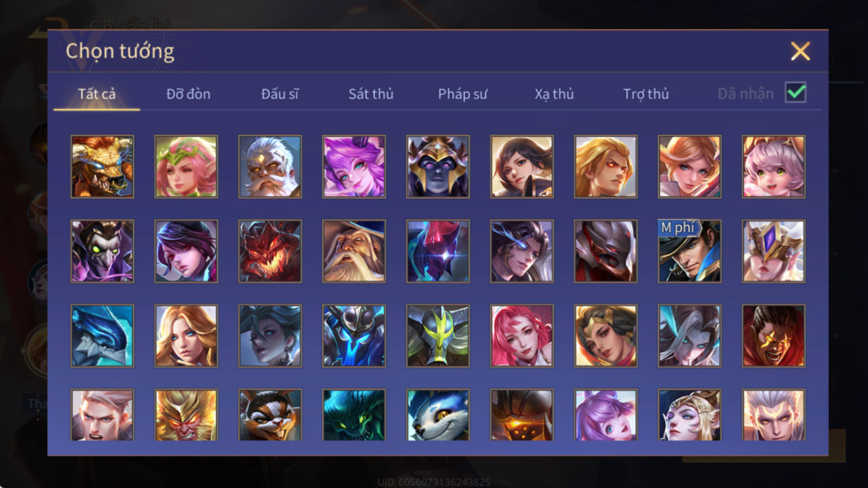
Task: Pick the hero with the 'M phí' badge
Action: pyautogui.click(x=690, y=251)
